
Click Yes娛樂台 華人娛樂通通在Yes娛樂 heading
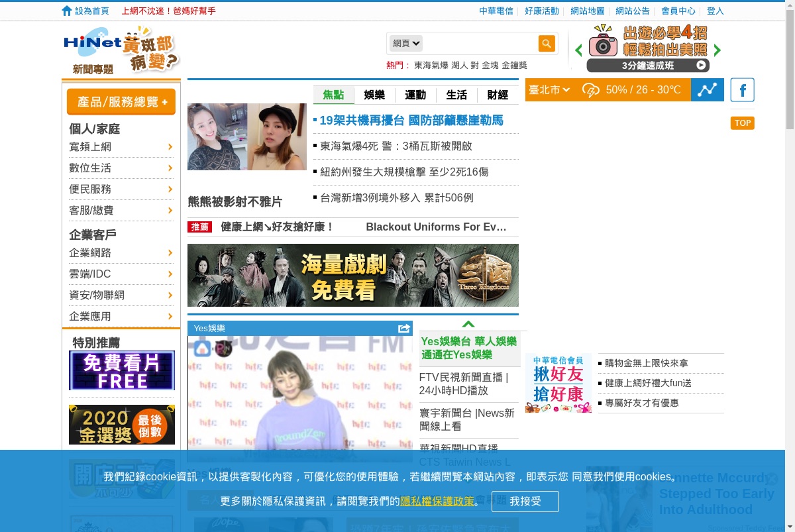coord(469,348)
